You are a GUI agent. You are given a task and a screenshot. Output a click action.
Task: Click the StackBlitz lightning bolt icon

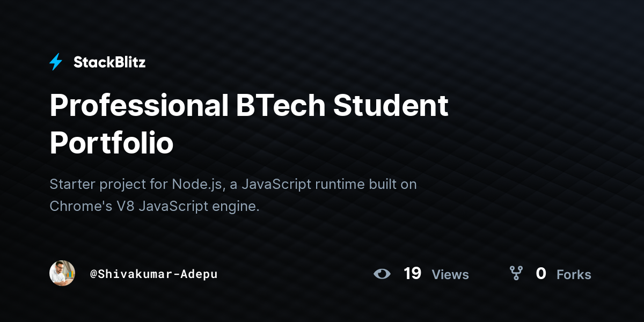(x=56, y=62)
